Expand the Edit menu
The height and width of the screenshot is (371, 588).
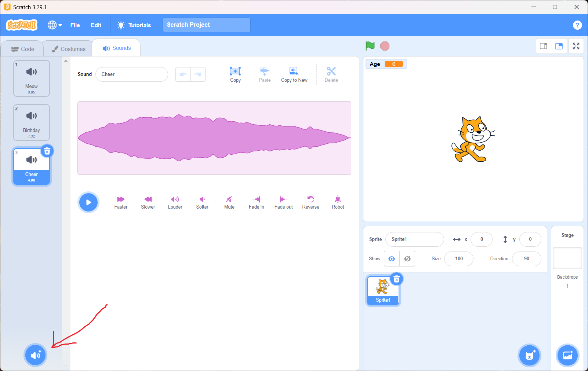click(96, 25)
